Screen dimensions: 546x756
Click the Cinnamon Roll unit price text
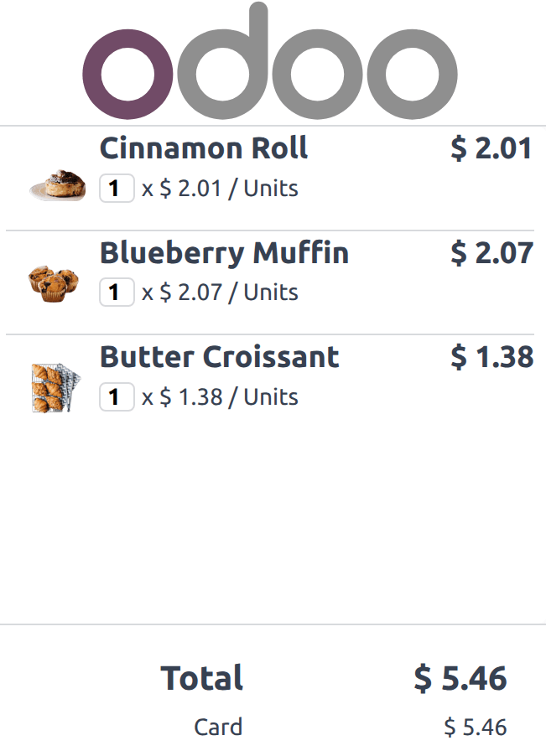pyautogui.click(x=221, y=189)
